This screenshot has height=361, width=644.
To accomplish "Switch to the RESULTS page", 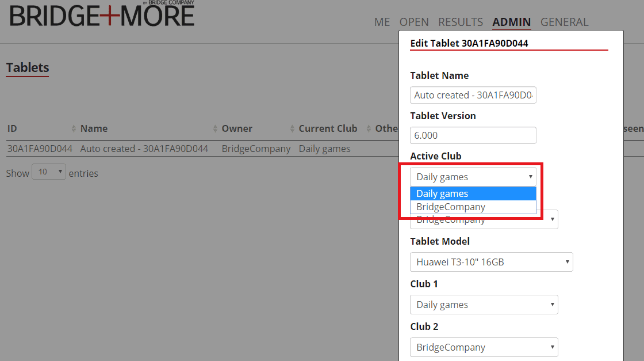I will [x=461, y=22].
